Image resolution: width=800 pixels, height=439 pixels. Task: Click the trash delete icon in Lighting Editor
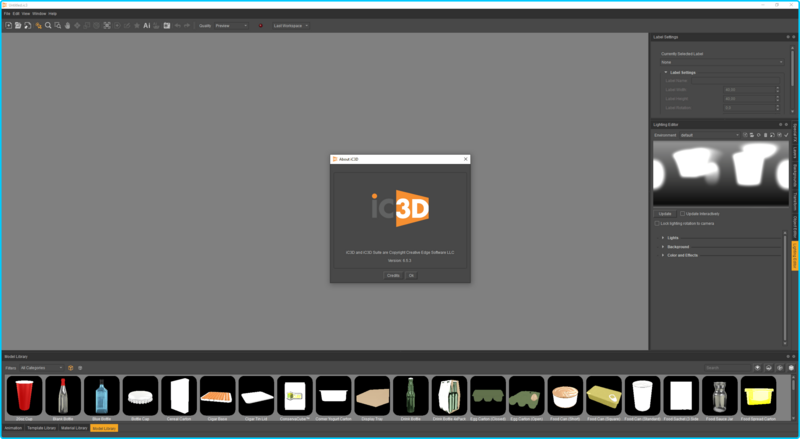765,135
